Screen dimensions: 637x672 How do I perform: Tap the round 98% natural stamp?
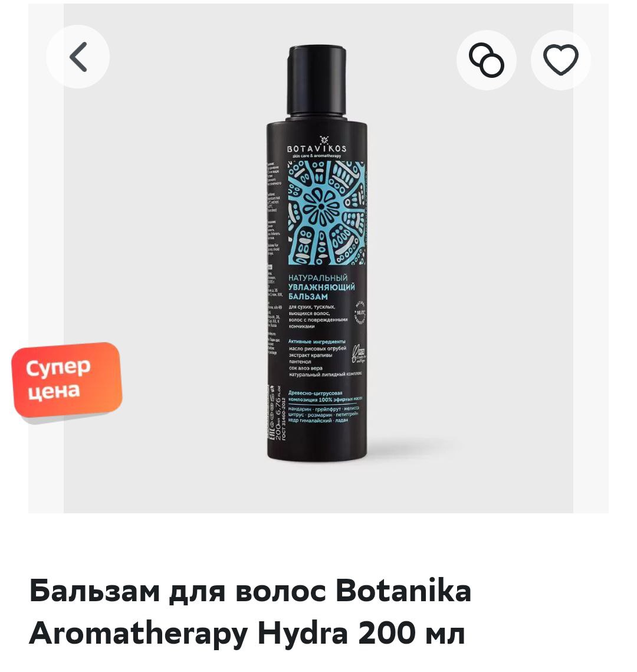(x=360, y=313)
